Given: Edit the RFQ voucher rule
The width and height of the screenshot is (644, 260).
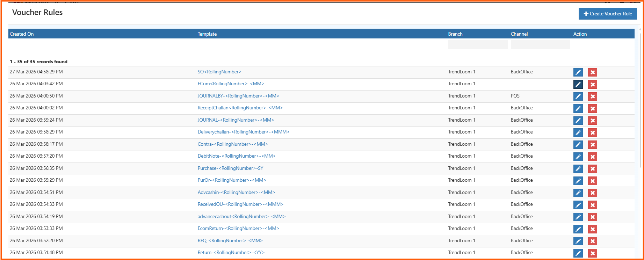Looking at the screenshot, I should 578,241.
